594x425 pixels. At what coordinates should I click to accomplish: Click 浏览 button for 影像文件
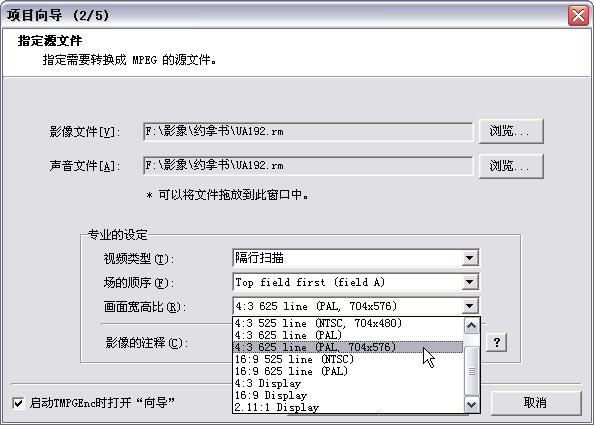point(511,131)
